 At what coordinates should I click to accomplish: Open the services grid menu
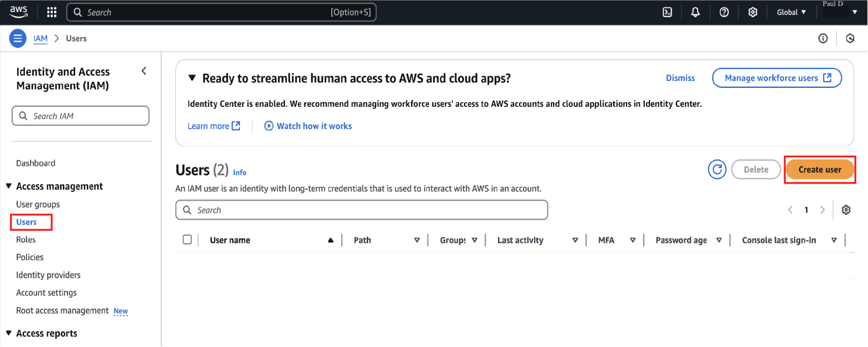click(52, 12)
